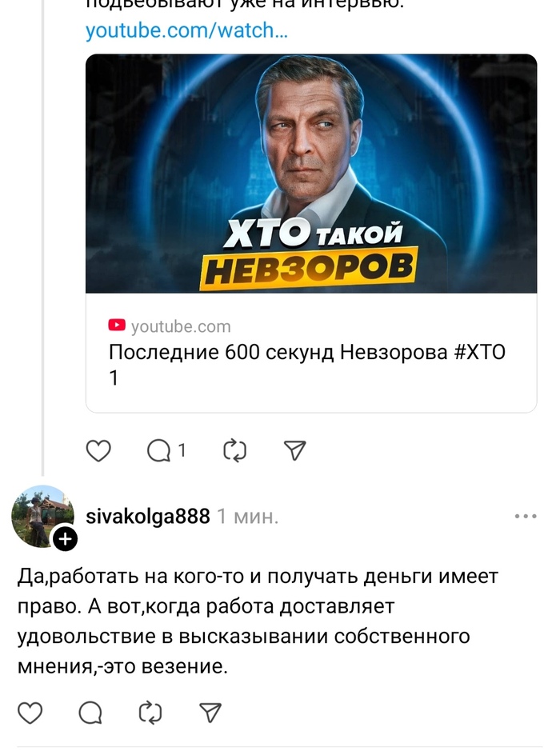Screen dimensions: 560x755
Task: Follow sivakolga888 using the plus badge
Action: click(x=65, y=538)
